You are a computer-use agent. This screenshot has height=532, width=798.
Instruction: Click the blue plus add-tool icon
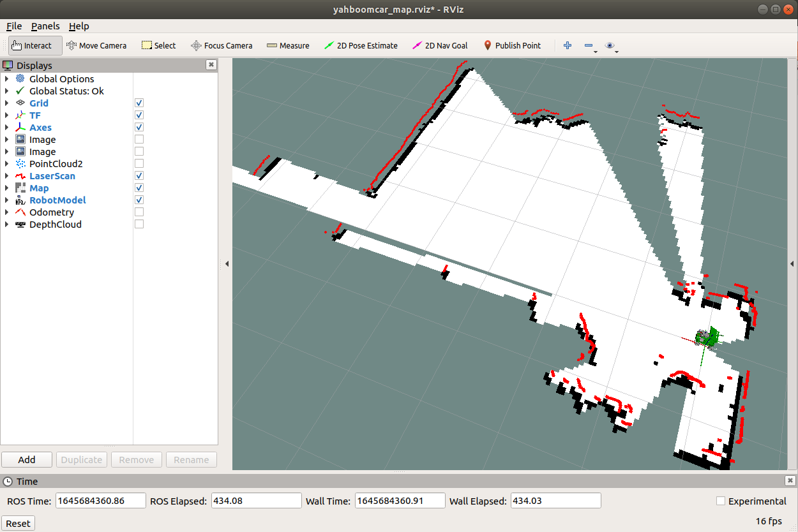point(567,45)
